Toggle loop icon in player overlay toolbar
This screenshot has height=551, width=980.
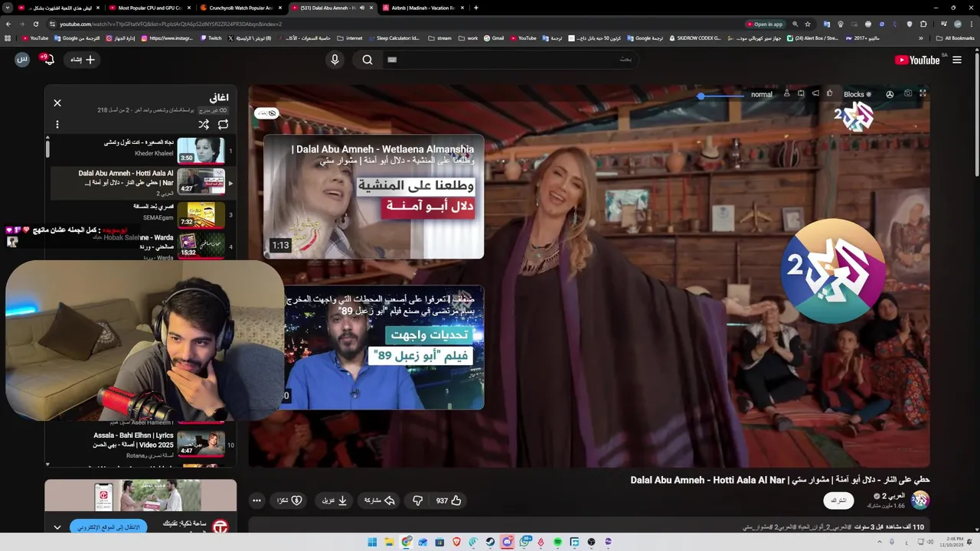tap(801, 94)
